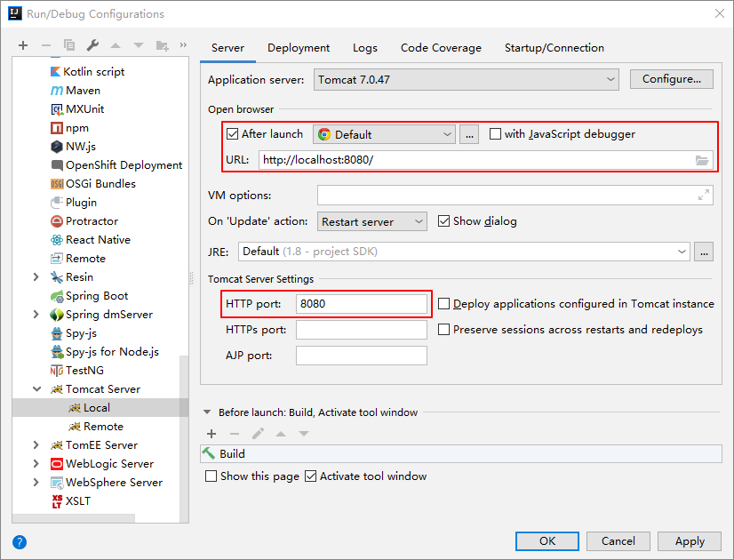The height and width of the screenshot is (560, 734).
Task: Select Spring Boot in configuration tree
Action: pos(97,296)
